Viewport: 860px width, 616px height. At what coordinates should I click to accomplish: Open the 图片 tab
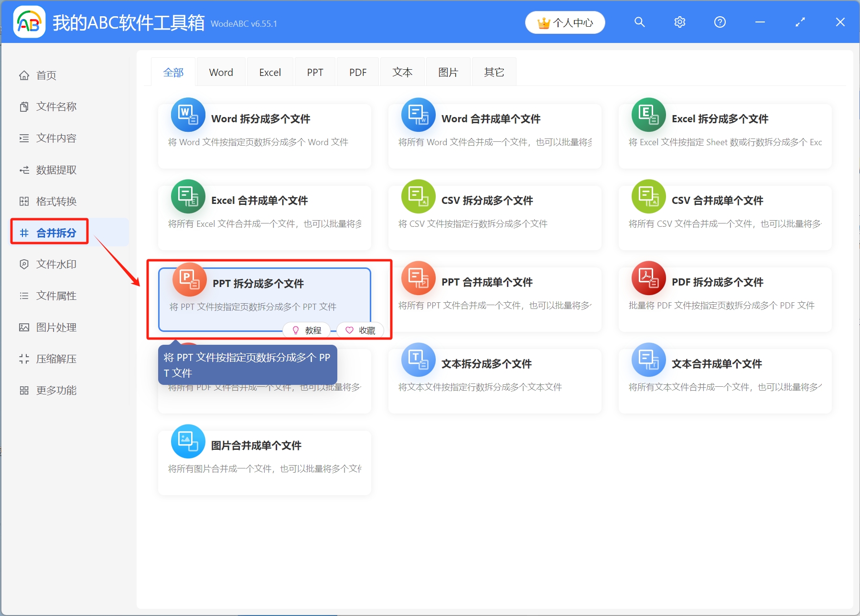click(448, 72)
